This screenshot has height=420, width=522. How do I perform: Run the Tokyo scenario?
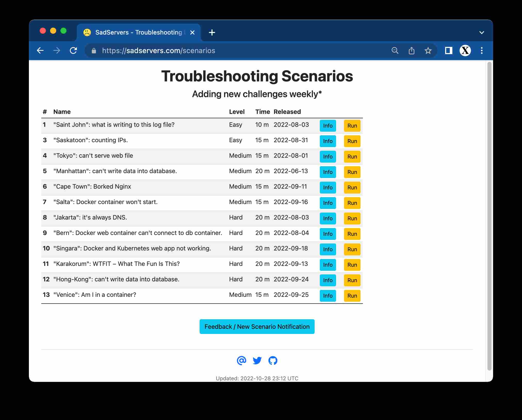click(x=352, y=157)
